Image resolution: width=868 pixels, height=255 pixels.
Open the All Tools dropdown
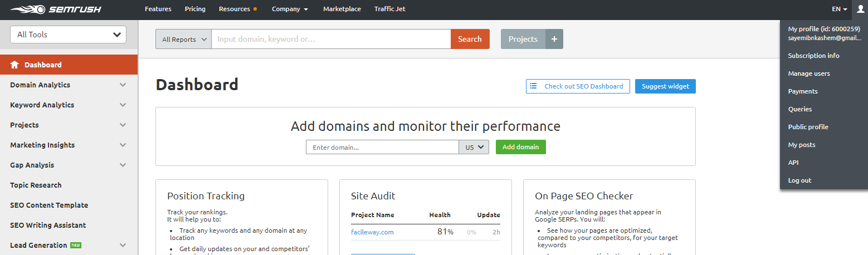point(69,35)
